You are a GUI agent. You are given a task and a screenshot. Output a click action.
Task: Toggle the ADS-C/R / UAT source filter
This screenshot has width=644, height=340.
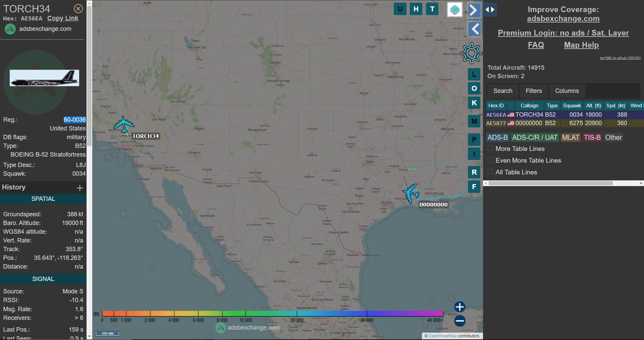(x=535, y=137)
